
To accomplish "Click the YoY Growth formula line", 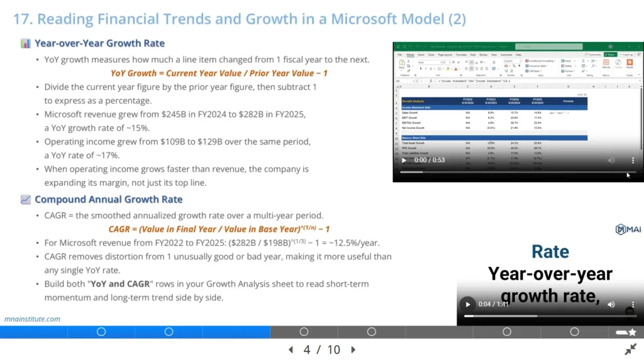I will coord(219,73).
